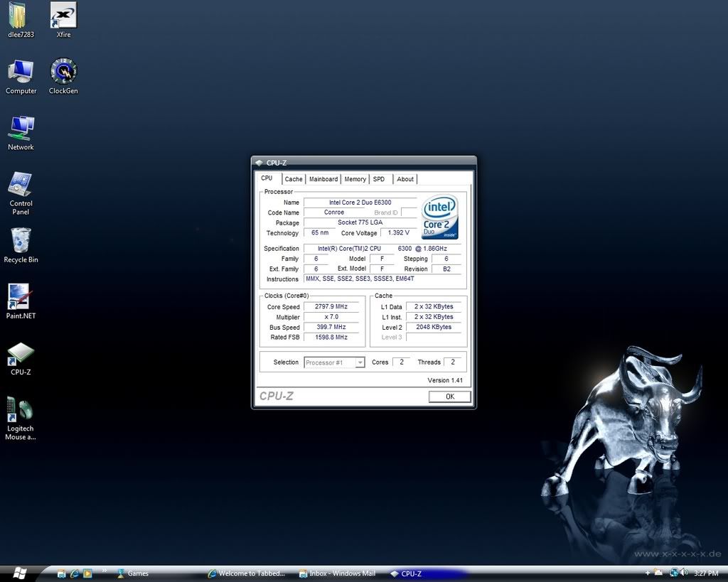This screenshot has width=728, height=582.
Task: Click the Level 2 value 2048 KBytes
Action: (x=434, y=327)
